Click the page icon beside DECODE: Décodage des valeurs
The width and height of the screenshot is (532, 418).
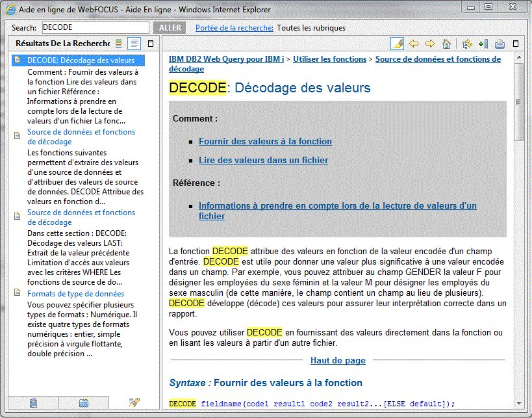tap(18, 60)
